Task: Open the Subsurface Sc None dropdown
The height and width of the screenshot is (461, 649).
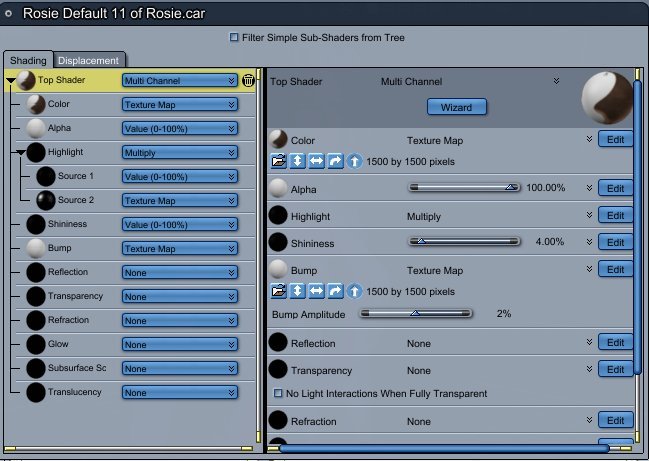Action: click(180, 369)
